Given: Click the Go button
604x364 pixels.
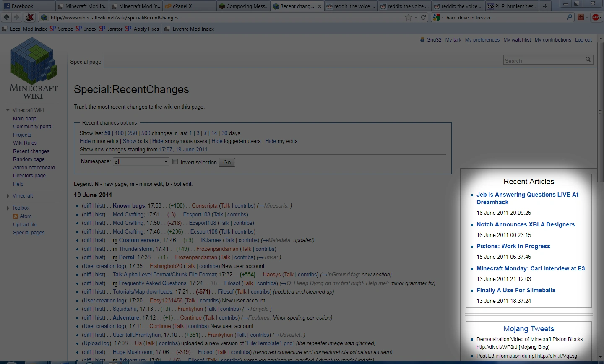Looking at the screenshot, I should coord(227,162).
